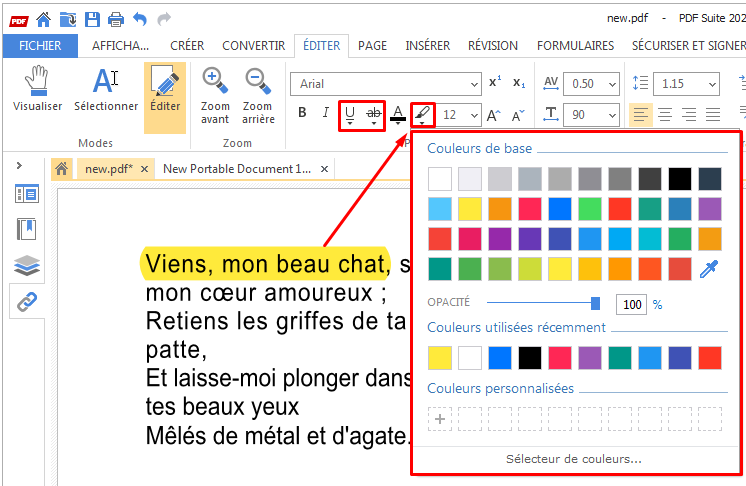Viewport: 746px width, 486px height.
Task: Open file via folder icon
Action: click(x=68, y=19)
